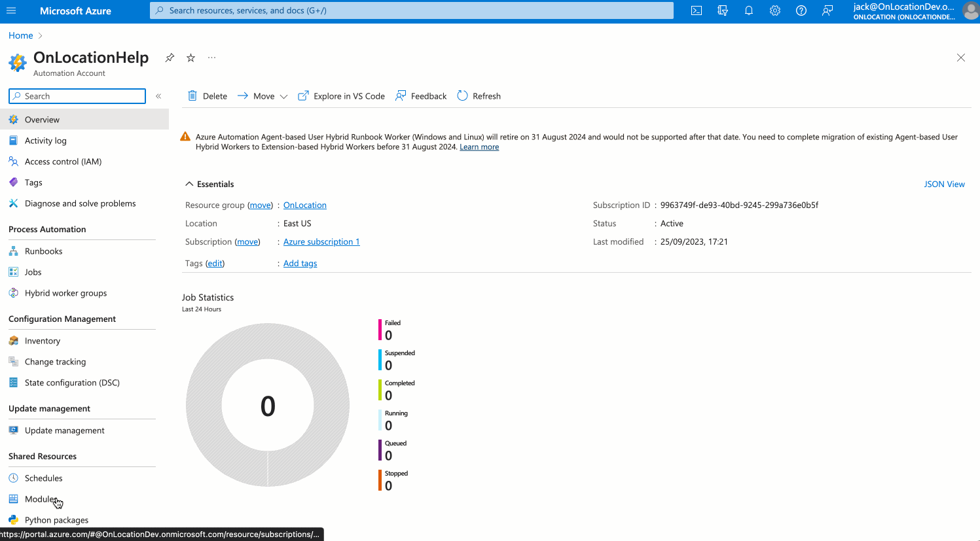Click move link next to Subscription
This screenshot has height=541, width=980.
click(x=247, y=242)
